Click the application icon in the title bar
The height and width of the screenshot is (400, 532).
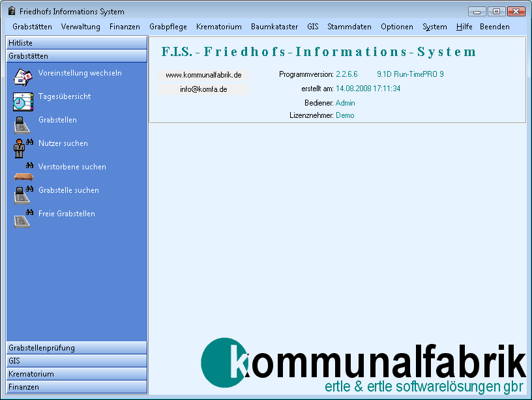pyautogui.click(x=12, y=11)
